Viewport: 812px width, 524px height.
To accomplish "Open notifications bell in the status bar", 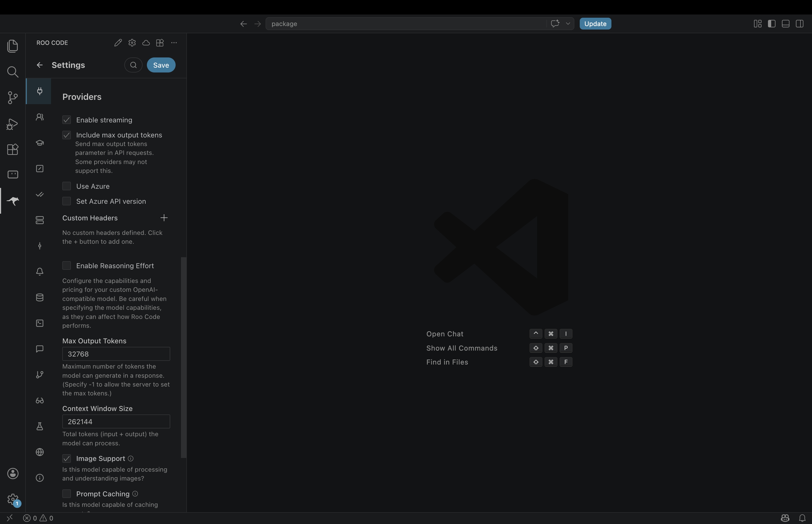I will pyautogui.click(x=802, y=518).
